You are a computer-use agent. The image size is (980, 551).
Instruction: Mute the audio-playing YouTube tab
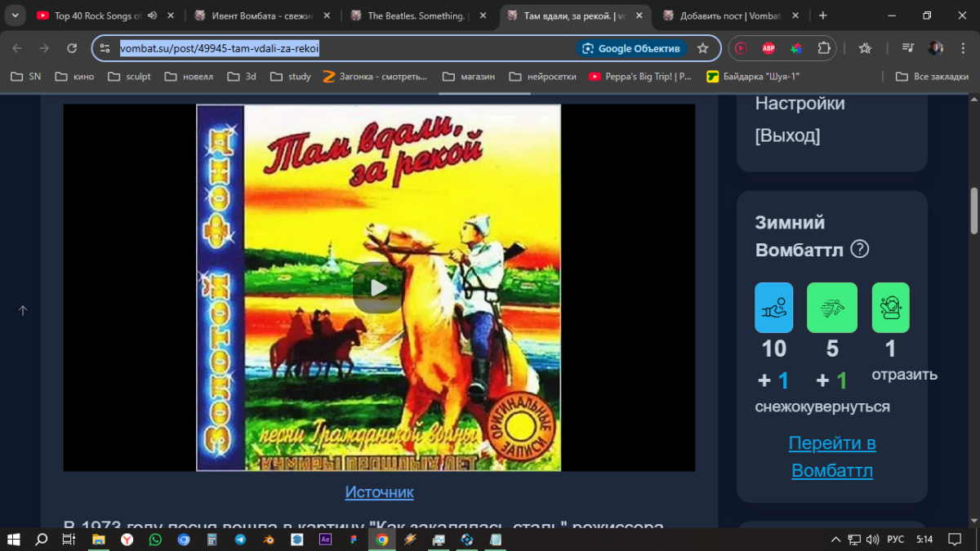tap(152, 16)
